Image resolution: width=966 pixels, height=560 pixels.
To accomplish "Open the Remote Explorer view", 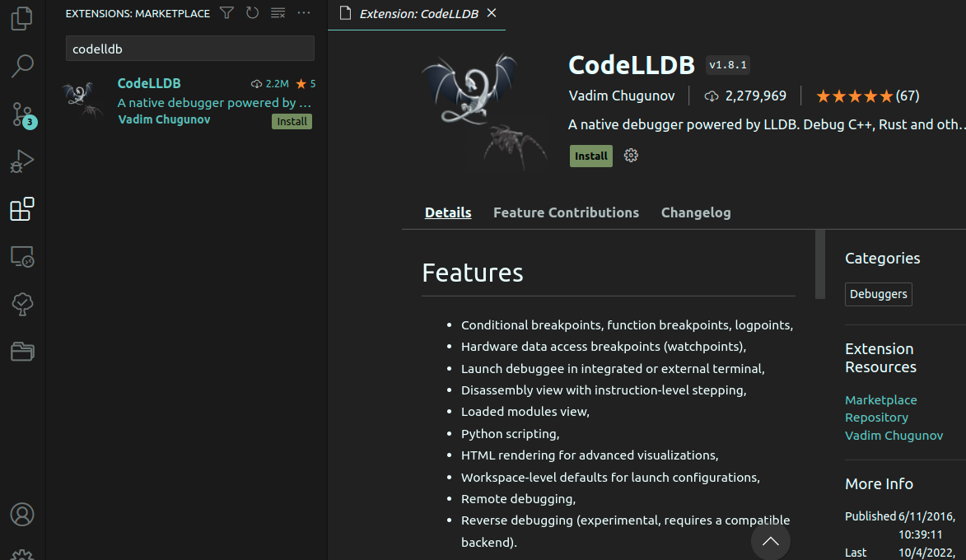I will tap(22, 256).
